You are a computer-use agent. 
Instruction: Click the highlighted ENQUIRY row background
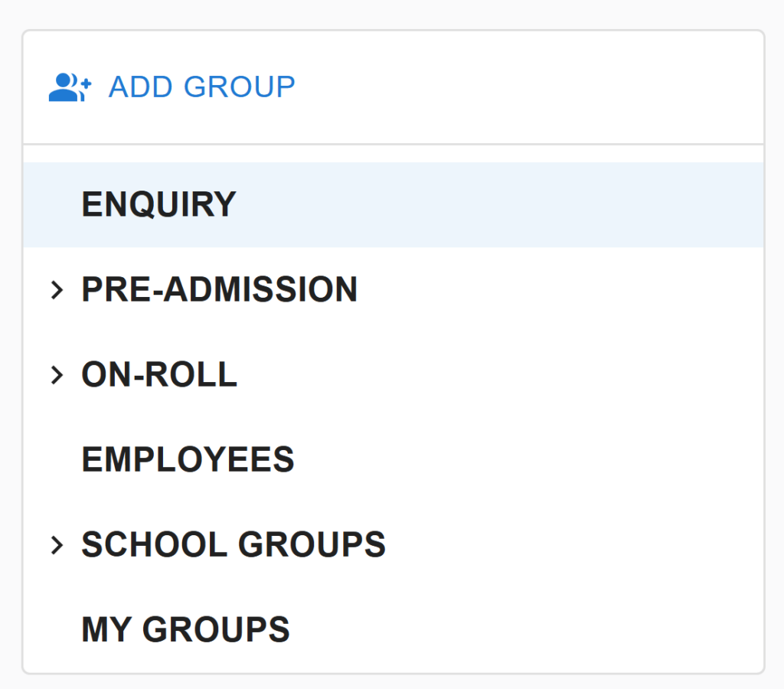(x=498, y=205)
